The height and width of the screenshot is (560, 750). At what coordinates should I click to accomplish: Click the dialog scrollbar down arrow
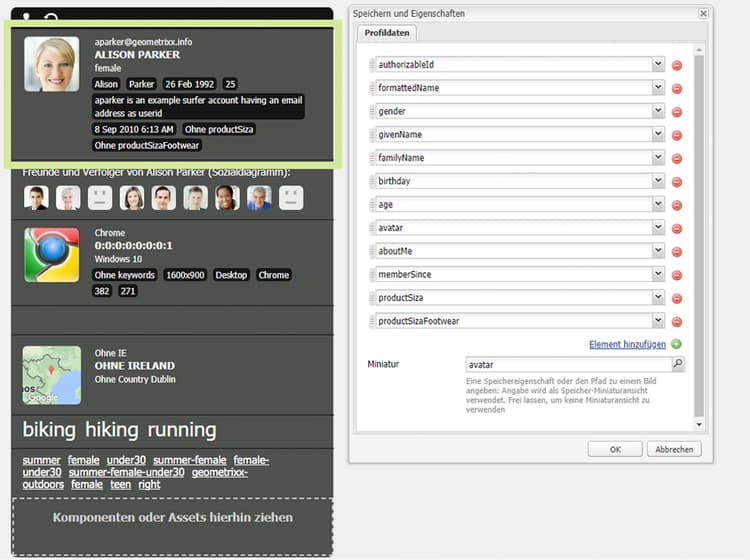pos(699,425)
